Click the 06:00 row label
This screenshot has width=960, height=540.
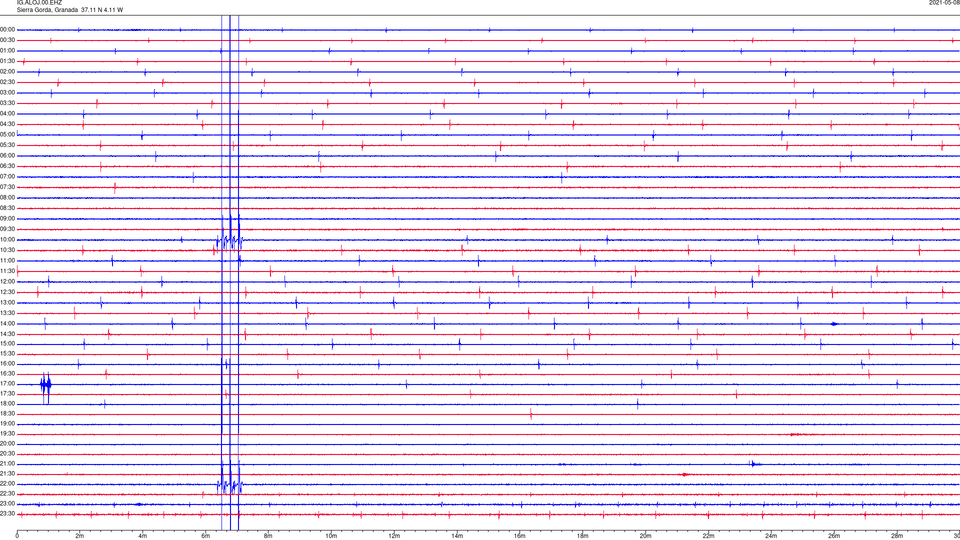(x=8, y=156)
